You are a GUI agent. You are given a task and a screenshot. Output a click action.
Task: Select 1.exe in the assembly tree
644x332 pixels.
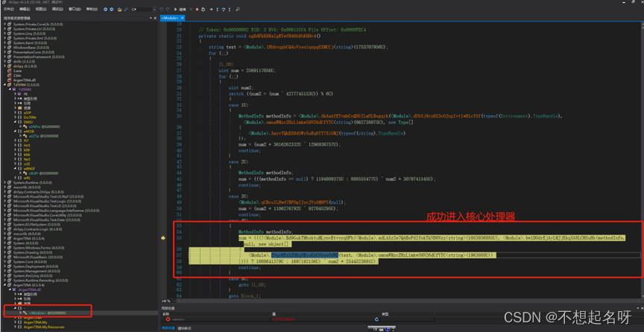17,71
